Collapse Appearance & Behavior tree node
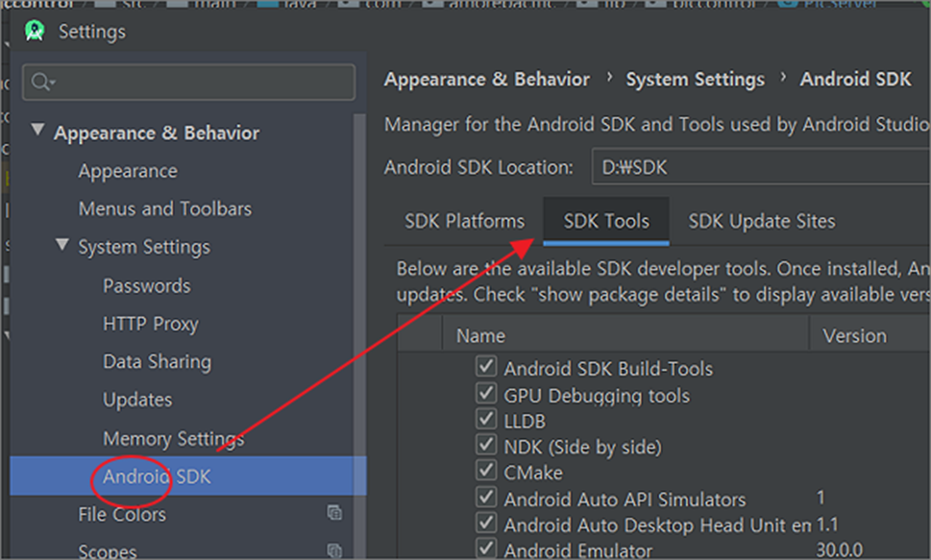The image size is (931, 560). pyautogui.click(x=37, y=130)
